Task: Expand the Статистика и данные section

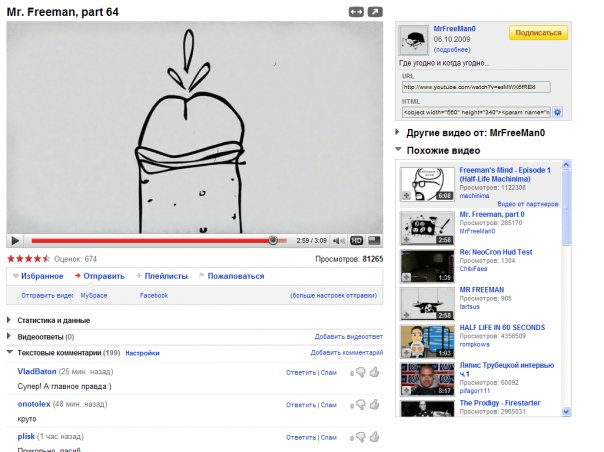Action: click(x=54, y=320)
